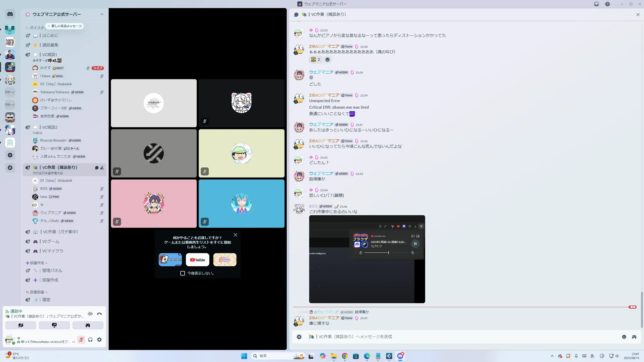Click the Discord home direct messages icon

tap(10, 14)
